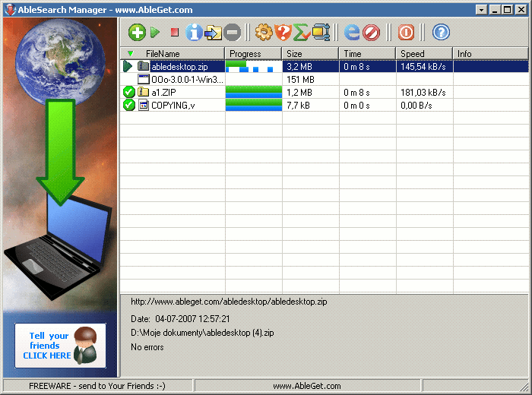Select the COPYING.v download row
The image size is (532, 395).
[325, 105]
